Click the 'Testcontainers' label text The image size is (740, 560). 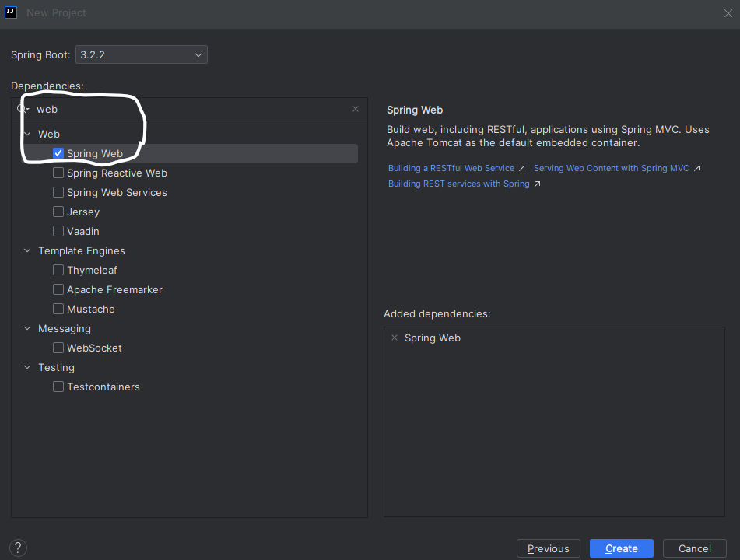(103, 387)
